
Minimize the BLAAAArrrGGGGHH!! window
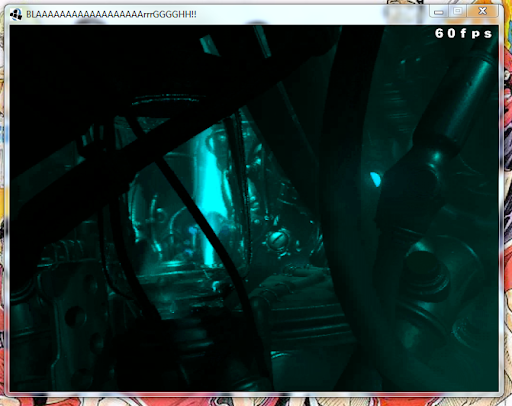438,12
